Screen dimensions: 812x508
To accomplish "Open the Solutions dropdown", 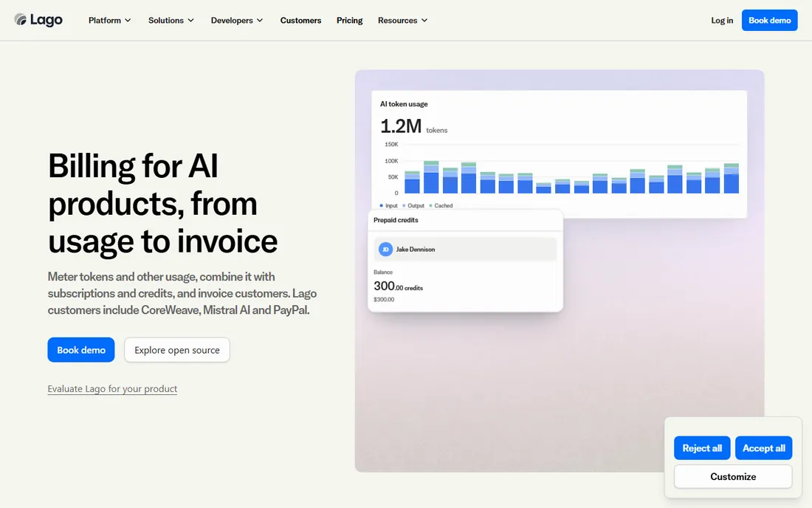I will pos(171,20).
